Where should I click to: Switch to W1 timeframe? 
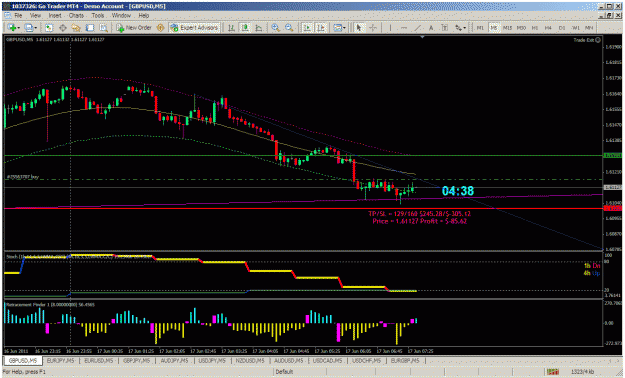tap(576, 28)
